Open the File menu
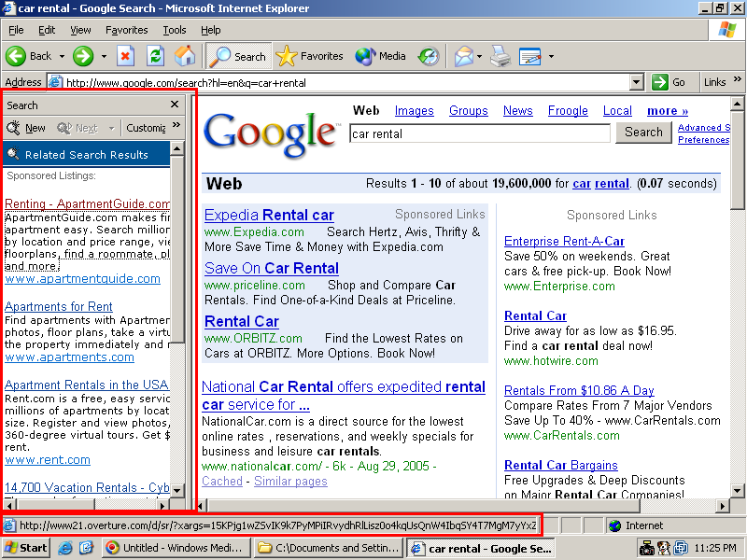 click(16, 30)
